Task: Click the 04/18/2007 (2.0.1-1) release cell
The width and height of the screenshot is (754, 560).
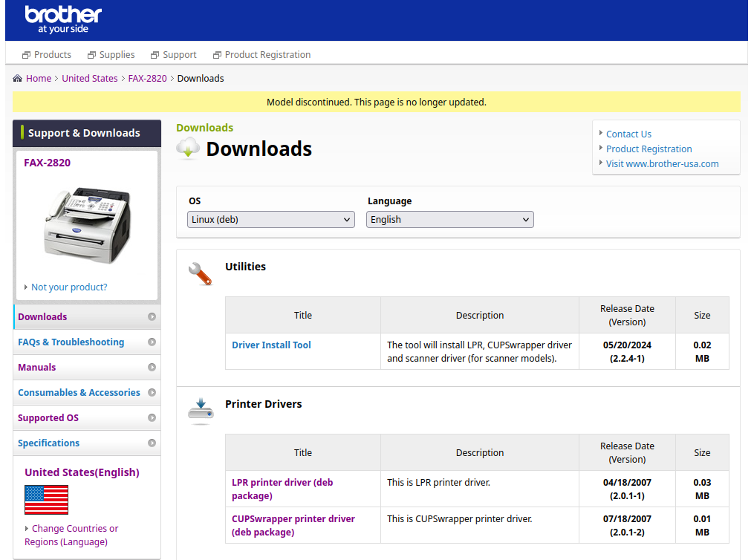Action: pos(627,489)
